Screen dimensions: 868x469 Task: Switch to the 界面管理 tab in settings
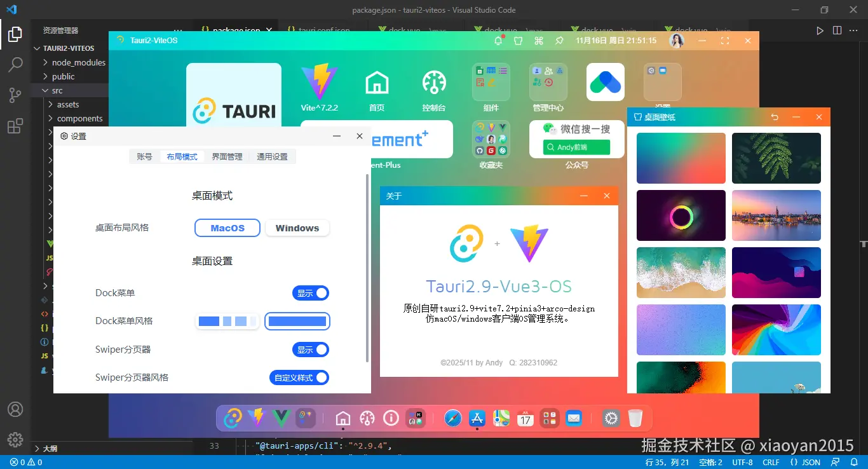[x=227, y=156]
